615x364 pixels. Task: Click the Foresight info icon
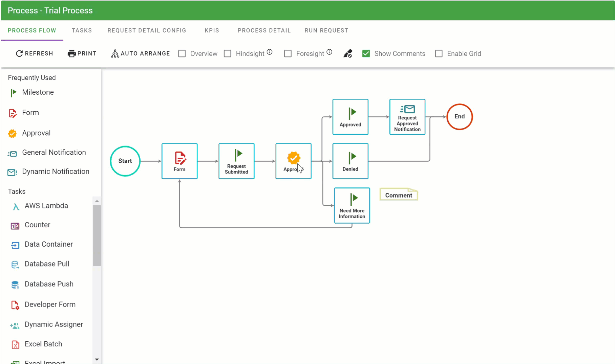pyautogui.click(x=329, y=52)
